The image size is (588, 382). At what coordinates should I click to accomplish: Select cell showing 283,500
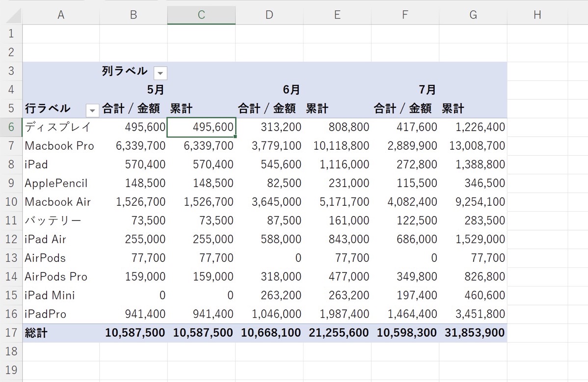(473, 220)
